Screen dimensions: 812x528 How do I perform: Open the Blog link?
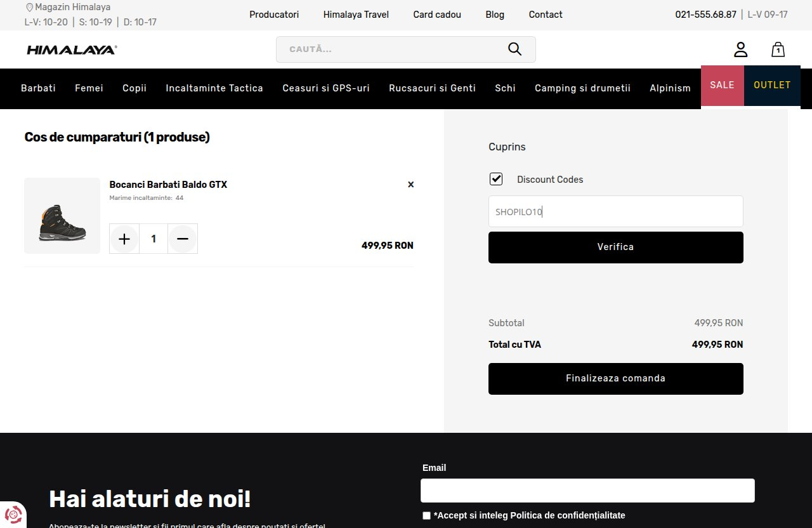coord(495,15)
